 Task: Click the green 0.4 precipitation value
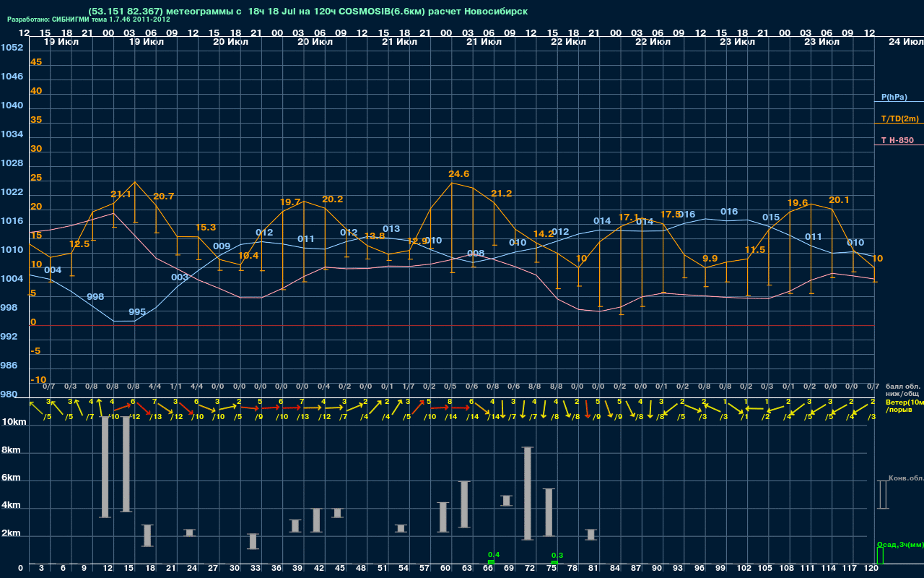(494, 554)
